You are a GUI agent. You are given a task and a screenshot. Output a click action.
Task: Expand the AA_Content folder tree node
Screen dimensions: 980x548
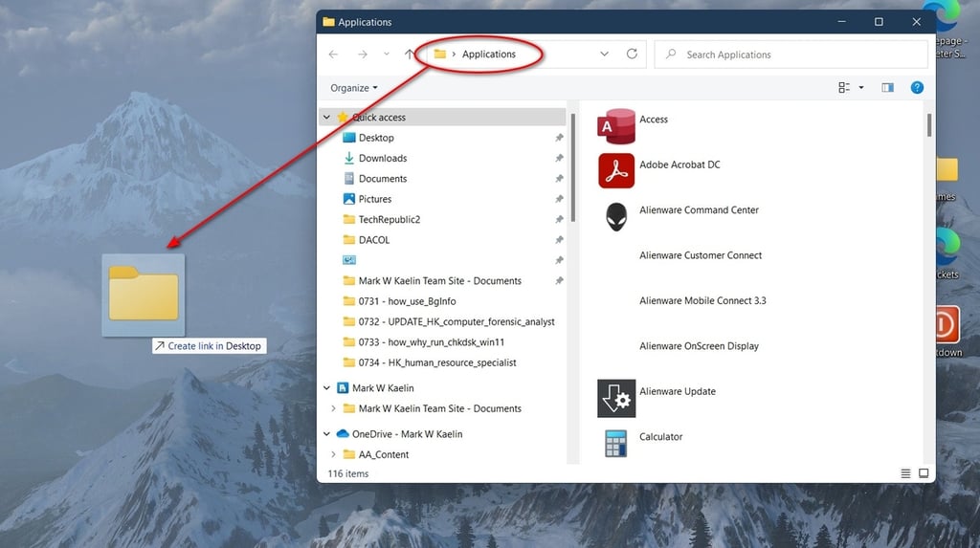334,455
